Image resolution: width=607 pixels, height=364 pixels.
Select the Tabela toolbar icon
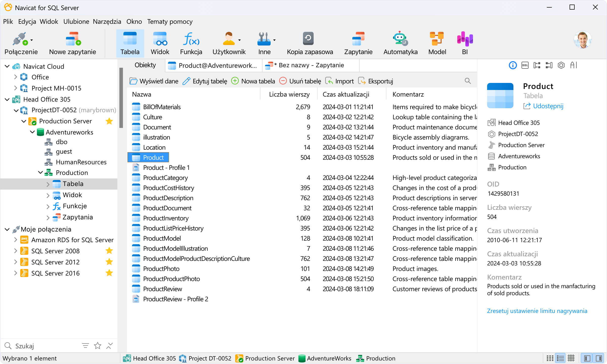coord(130,43)
